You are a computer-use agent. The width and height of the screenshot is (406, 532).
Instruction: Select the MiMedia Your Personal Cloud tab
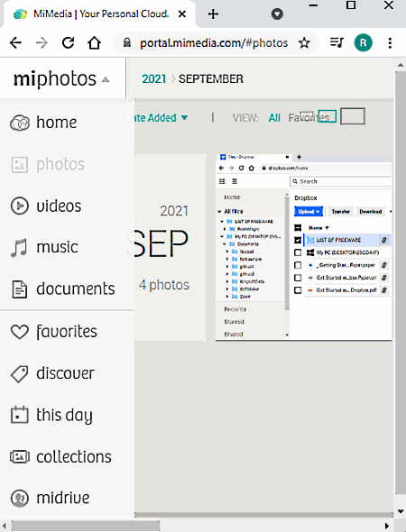(x=98, y=14)
